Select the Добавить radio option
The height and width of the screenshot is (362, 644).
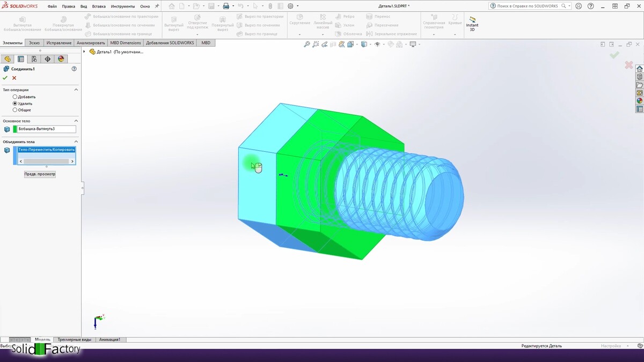click(x=15, y=97)
